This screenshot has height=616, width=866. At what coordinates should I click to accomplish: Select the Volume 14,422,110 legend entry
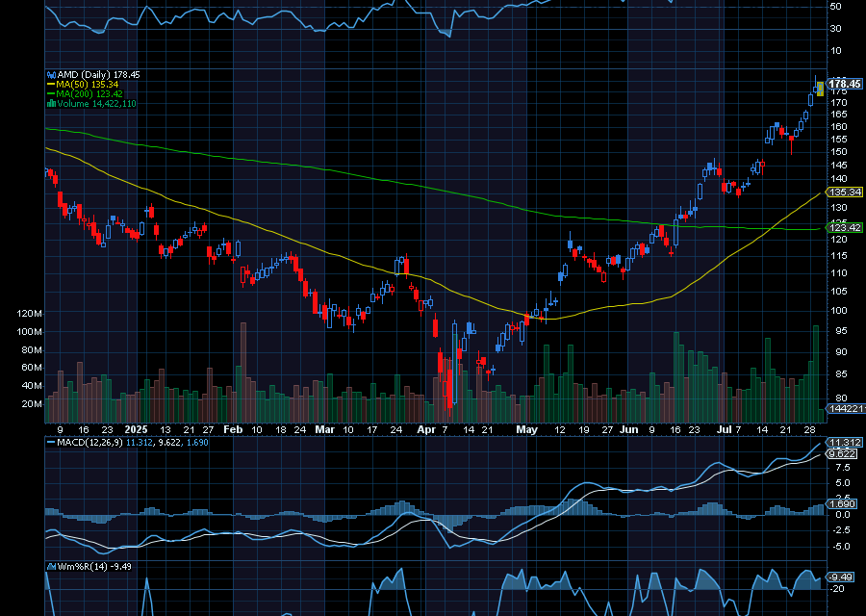[x=96, y=103]
